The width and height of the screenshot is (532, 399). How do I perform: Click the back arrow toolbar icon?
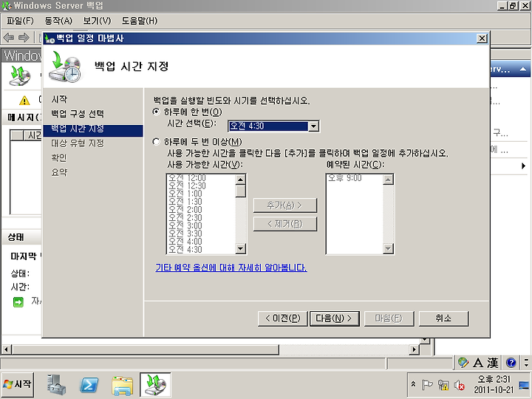coord(9,38)
